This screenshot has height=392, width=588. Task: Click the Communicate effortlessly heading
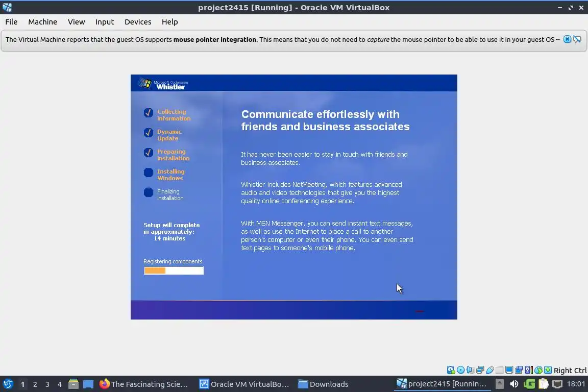pyautogui.click(x=325, y=120)
